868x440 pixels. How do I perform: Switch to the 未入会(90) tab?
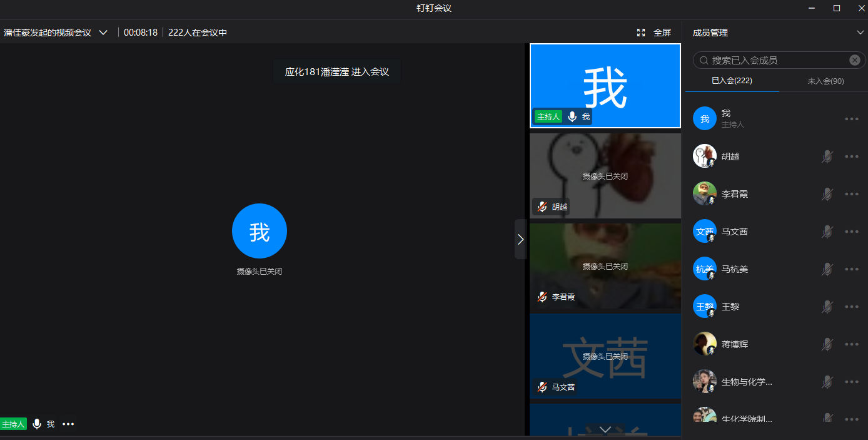[825, 81]
